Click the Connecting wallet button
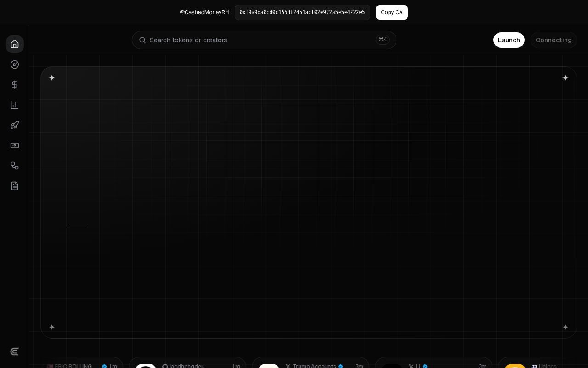 (554, 40)
